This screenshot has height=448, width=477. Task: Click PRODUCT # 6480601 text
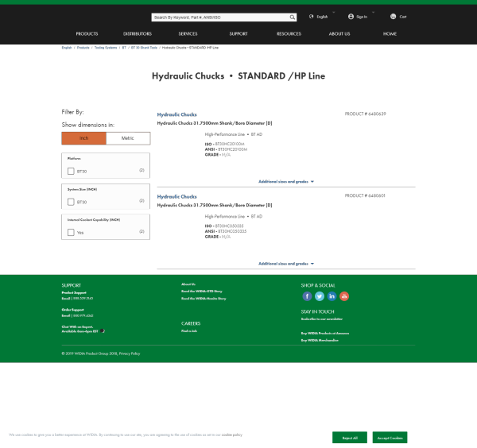(365, 195)
